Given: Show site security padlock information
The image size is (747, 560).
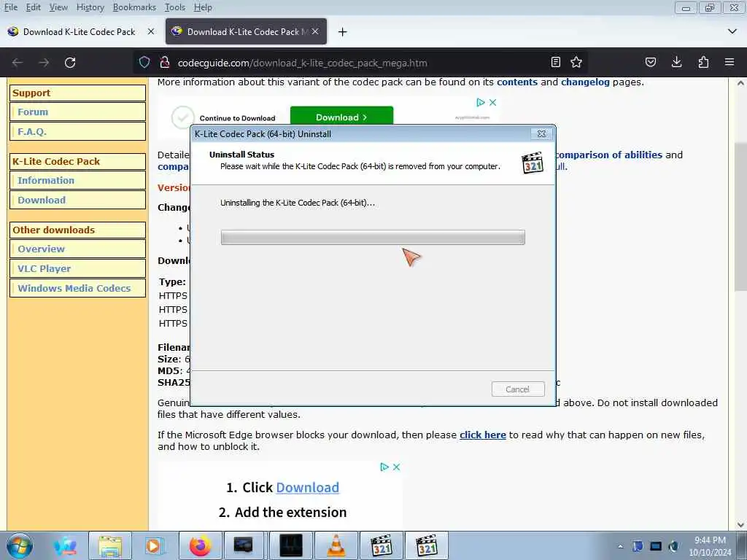Looking at the screenshot, I should (x=164, y=63).
